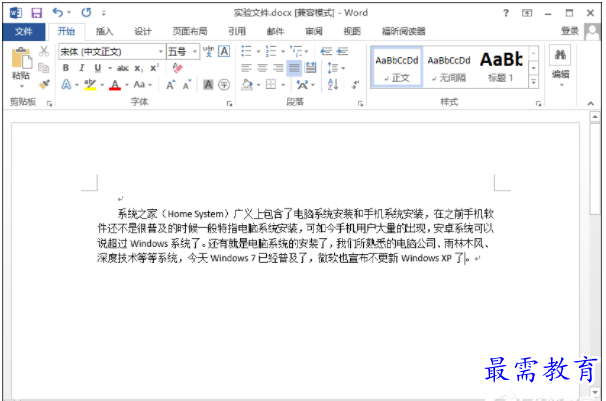Click the distributed alignment icon
The height and width of the screenshot is (401, 606).
(310, 68)
